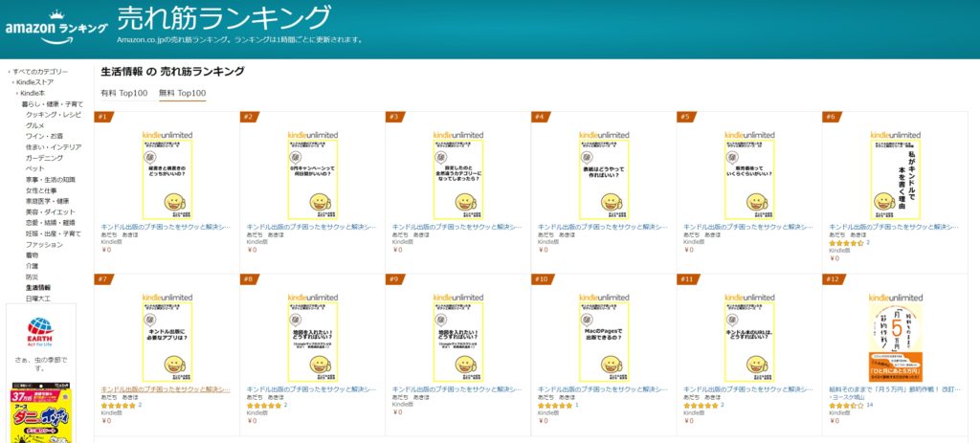Select the 無料 Top100 tab
This screenshot has height=443, width=980.
[x=182, y=93]
